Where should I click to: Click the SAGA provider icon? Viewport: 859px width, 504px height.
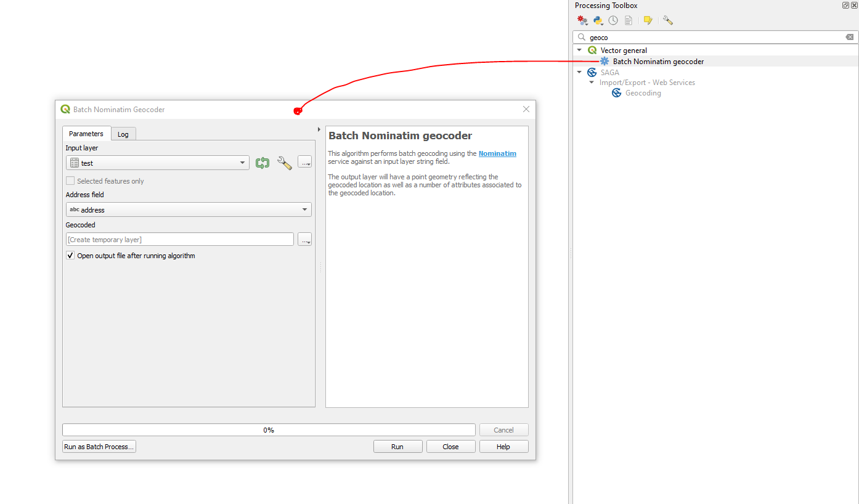592,72
